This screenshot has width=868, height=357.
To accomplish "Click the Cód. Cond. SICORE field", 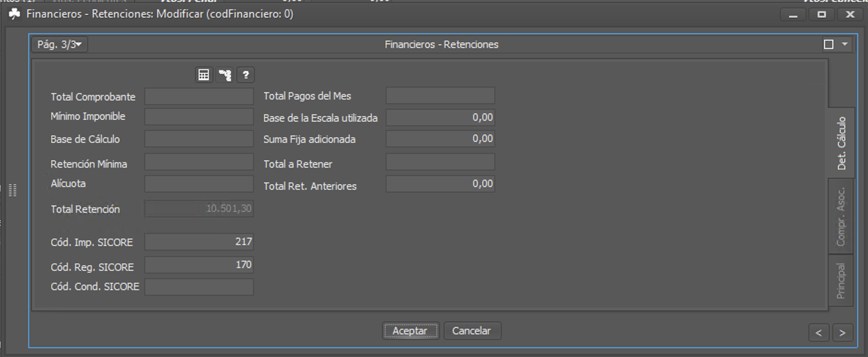I will click(x=199, y=287).
